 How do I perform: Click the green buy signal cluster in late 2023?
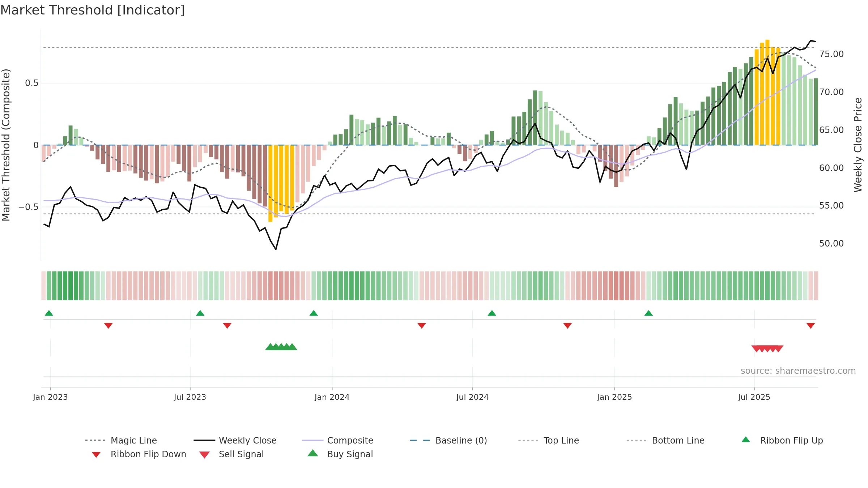click(x=281, y=347)
